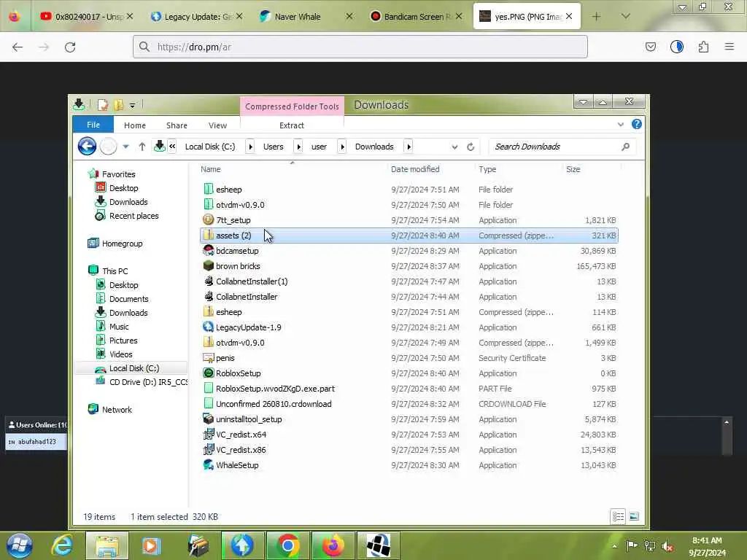Open the File menu in Explorer

tap(93, 125)
